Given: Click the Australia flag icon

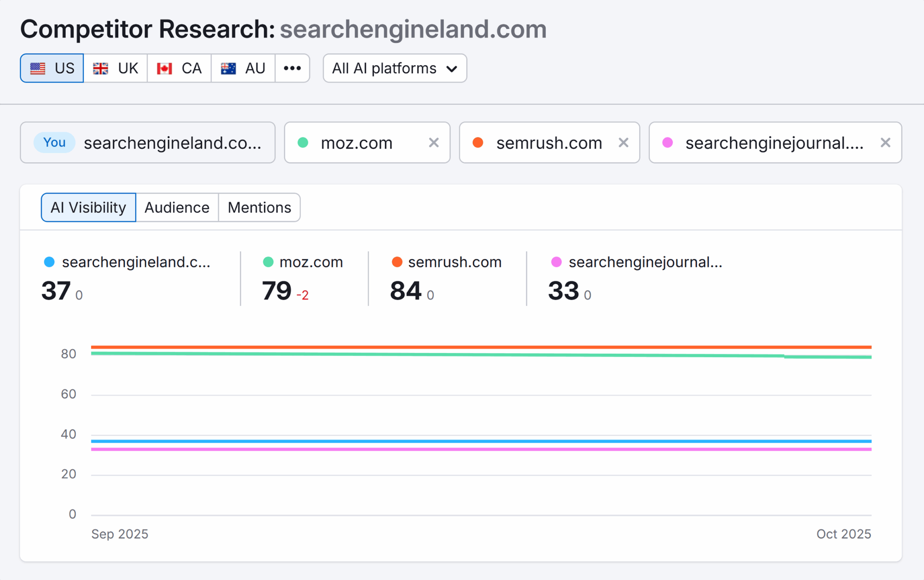Looking at the screenshot, I should coord(228,69).
